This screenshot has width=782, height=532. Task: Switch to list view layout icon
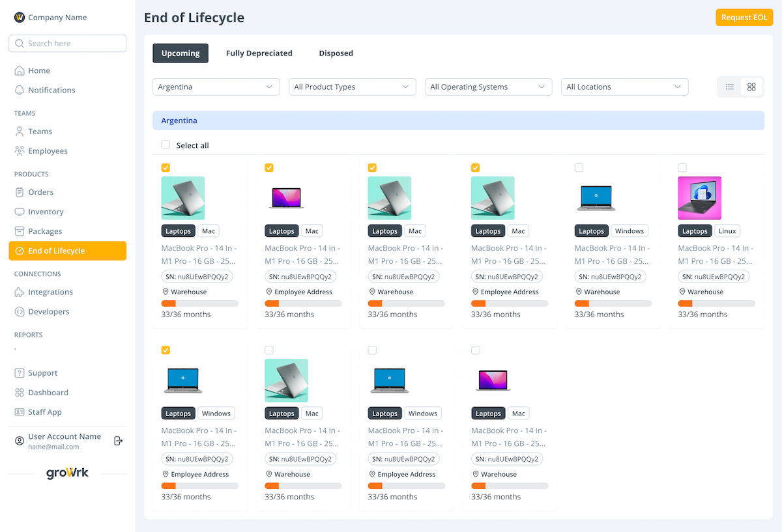click(730, 87)
